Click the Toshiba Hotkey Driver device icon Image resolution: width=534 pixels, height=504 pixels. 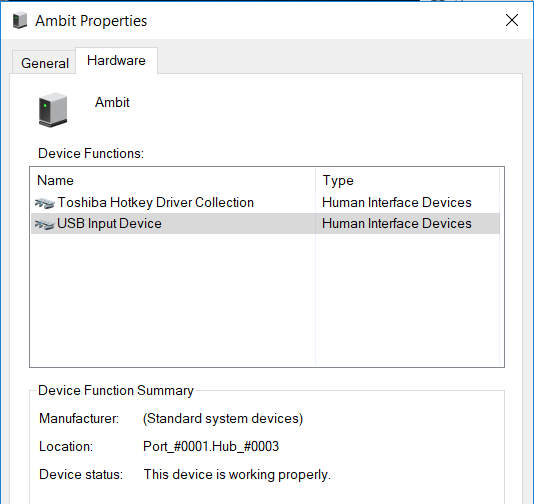(x=45, y=203)
